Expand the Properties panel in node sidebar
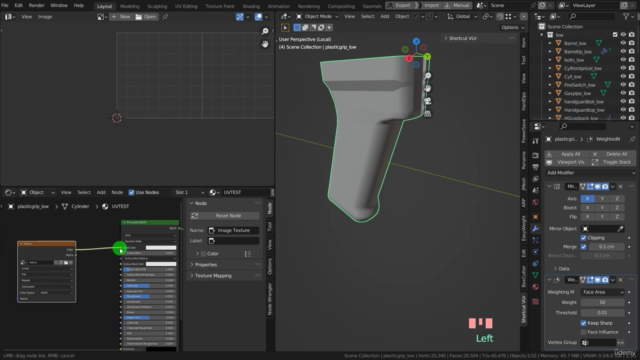Screen dimensions: 640x360 coord(206,264)
